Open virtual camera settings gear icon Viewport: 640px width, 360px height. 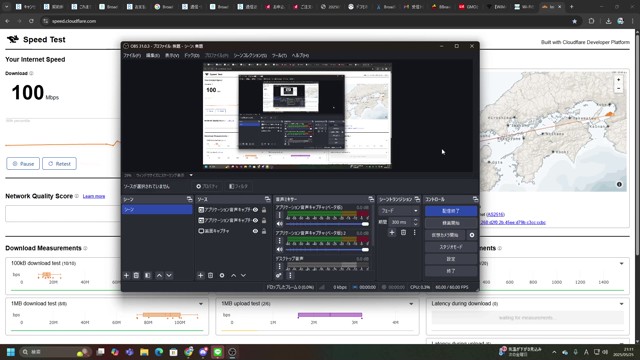click(x=472, y=235)
